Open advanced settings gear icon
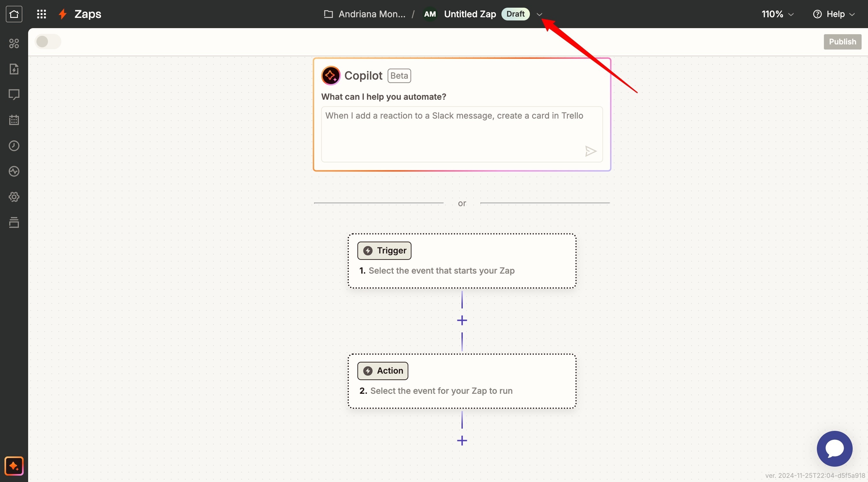This screenshot has height=482, width=868. [x=14, y=197]
